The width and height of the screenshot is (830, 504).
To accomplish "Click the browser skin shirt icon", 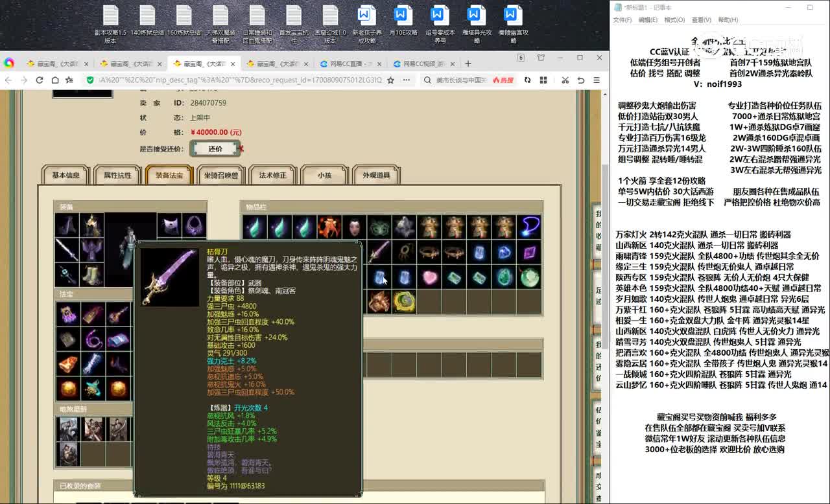I will [541, 58].
